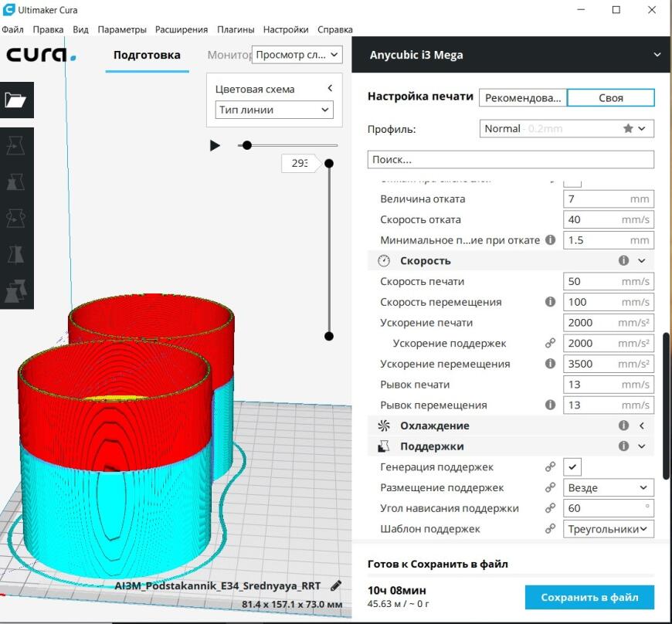Click link icon next to Шаблон поддержек
Viewport: 672px width, 624px height.
(550, 528)
